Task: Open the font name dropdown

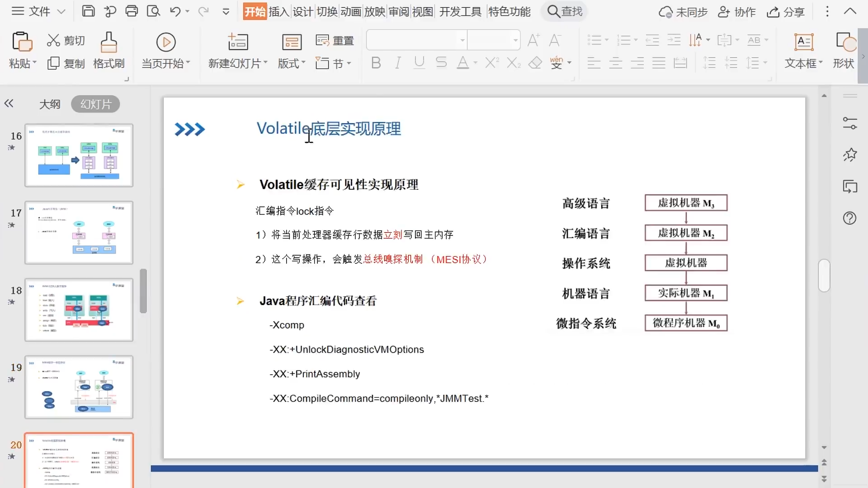Action: [462, 40]
